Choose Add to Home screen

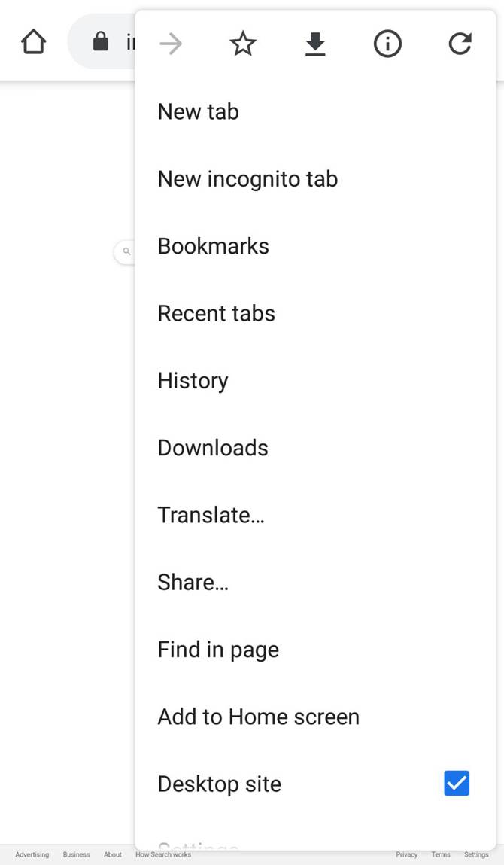pyautogui.click(x=258, y=717)
